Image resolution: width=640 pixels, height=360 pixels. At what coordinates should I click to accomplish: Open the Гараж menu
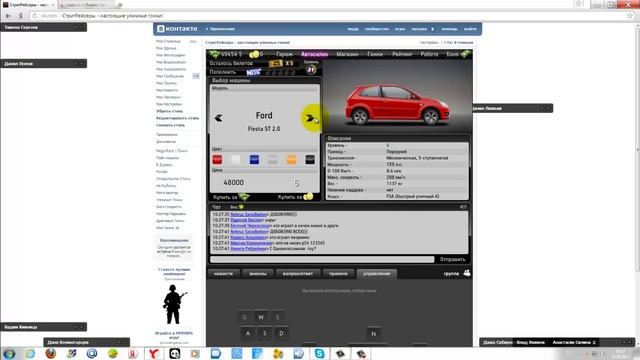284,54
